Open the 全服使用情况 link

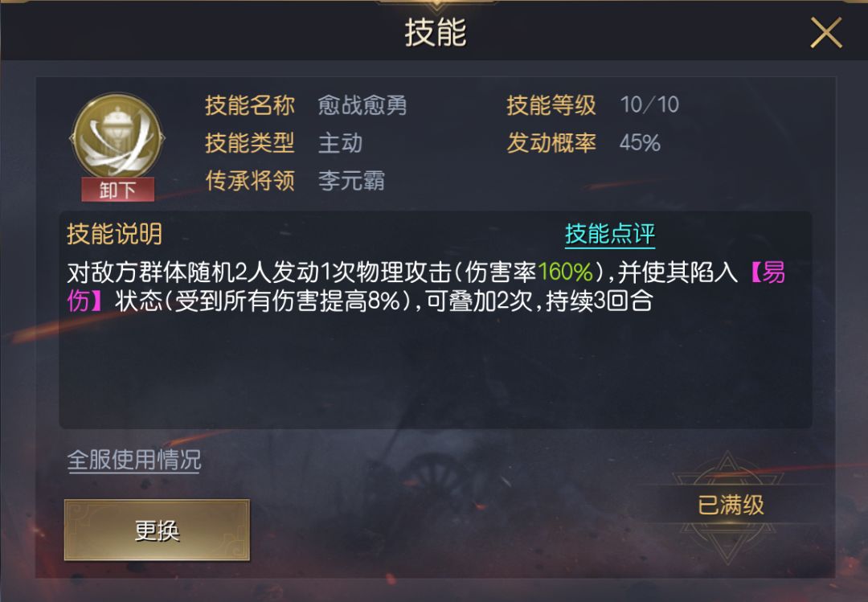pos(134,460)
